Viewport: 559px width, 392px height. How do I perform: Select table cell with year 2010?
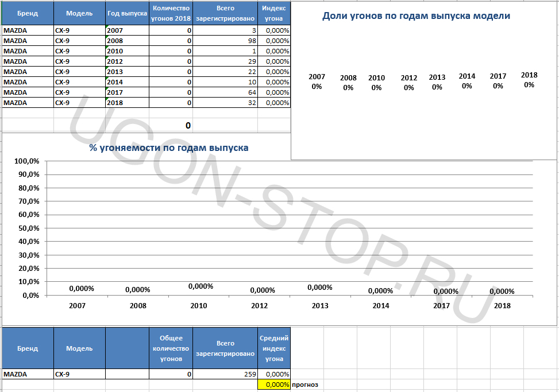128,51
